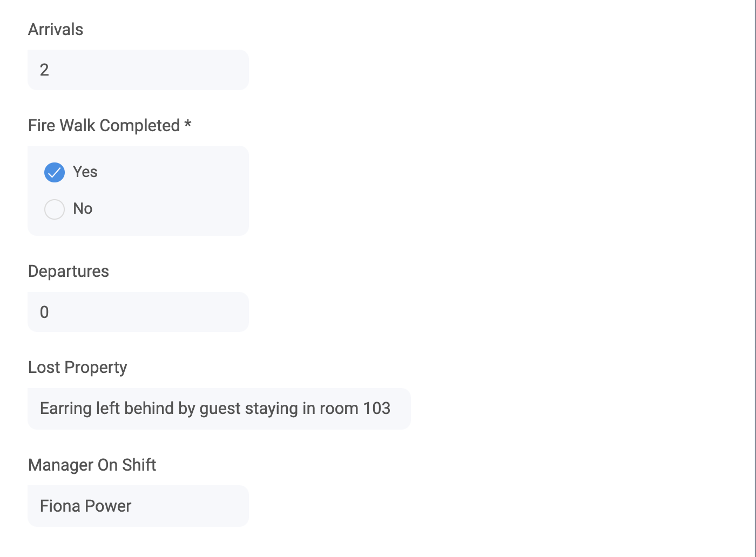Click the value 2 under Arrivals

[x=44, y=70]
